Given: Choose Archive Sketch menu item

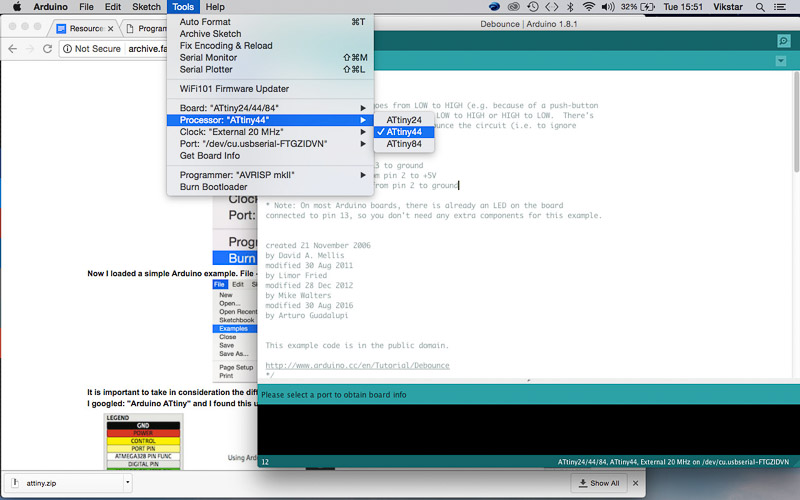Looking at the screenshot, I should pos(270,34).
